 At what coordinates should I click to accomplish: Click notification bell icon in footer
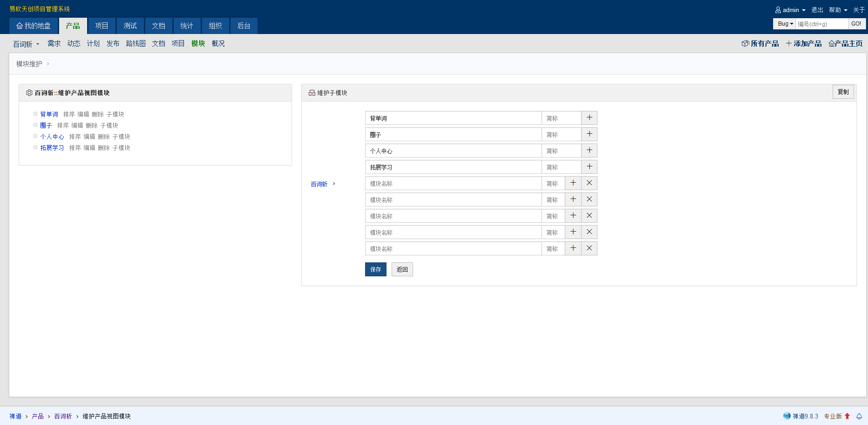(x=859, y=416)
